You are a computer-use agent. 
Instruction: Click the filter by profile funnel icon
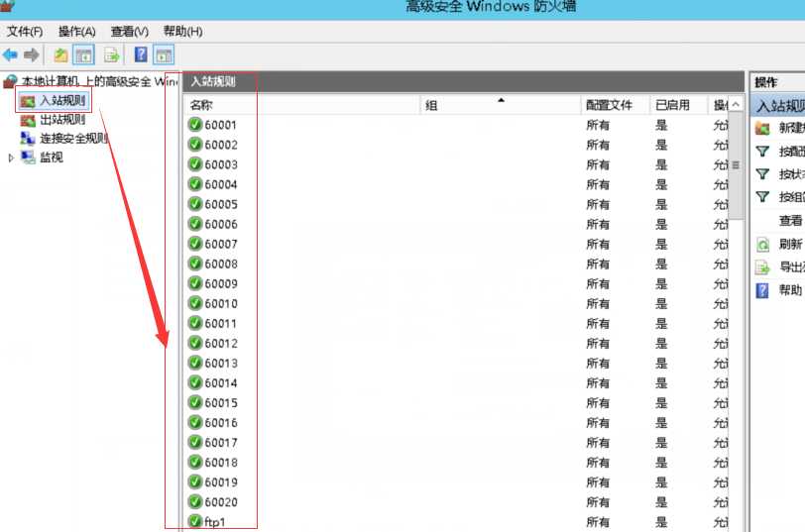763,152
